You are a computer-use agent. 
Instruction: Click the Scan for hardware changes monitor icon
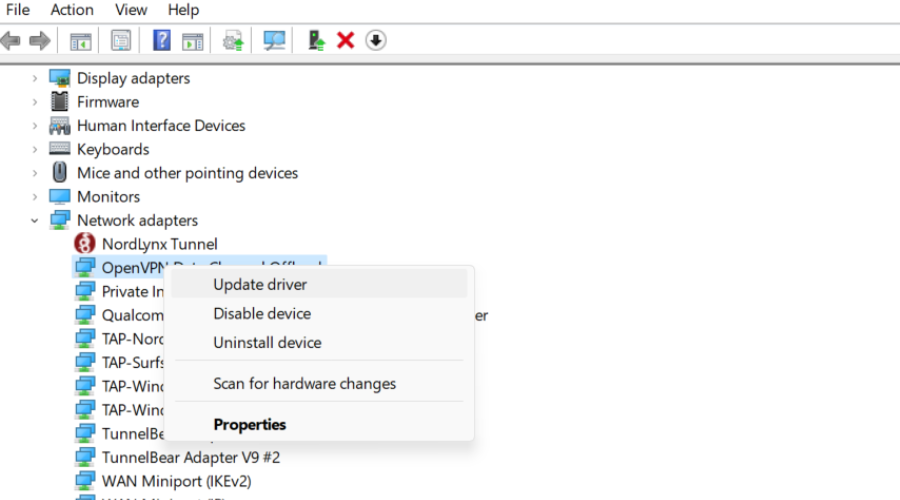coord(274,40)
